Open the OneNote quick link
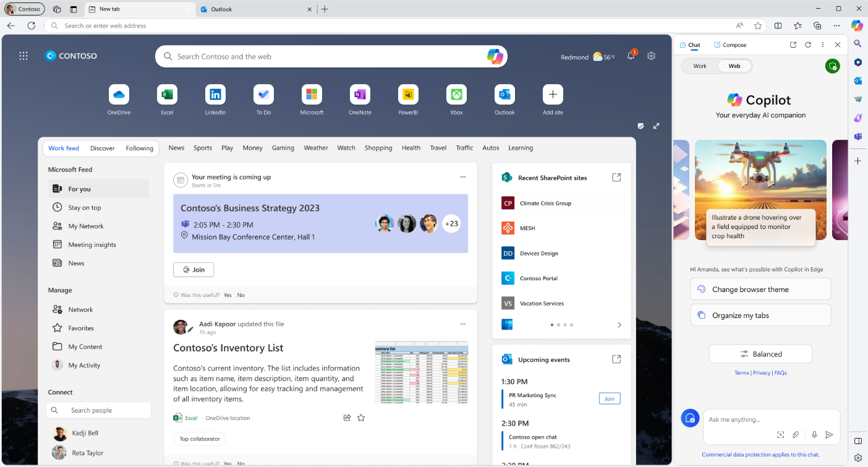Image resolution: width=868 pixels, height=467 pixels. pos(360,95)
